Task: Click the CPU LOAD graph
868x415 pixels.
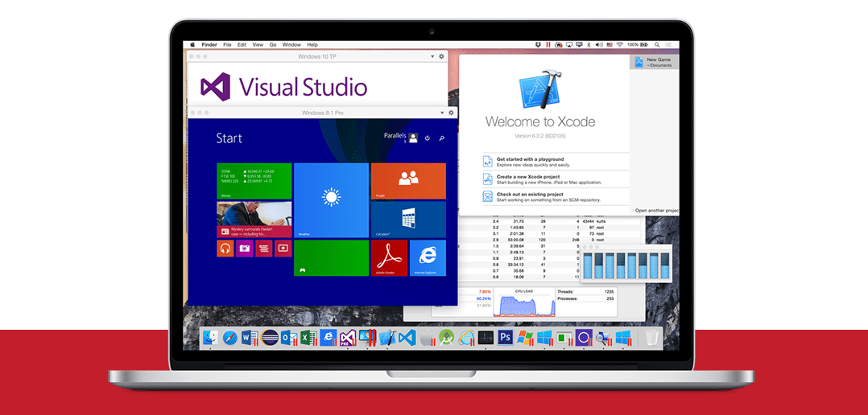Action: pyautogui.click(x=523, y=303)
